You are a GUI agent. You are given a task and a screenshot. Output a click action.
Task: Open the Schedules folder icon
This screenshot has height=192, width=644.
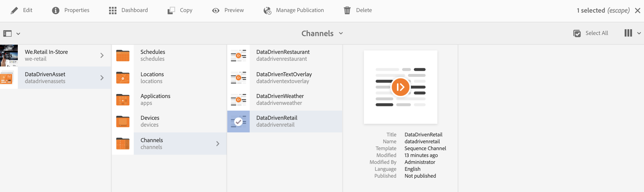tap(123, 56)
